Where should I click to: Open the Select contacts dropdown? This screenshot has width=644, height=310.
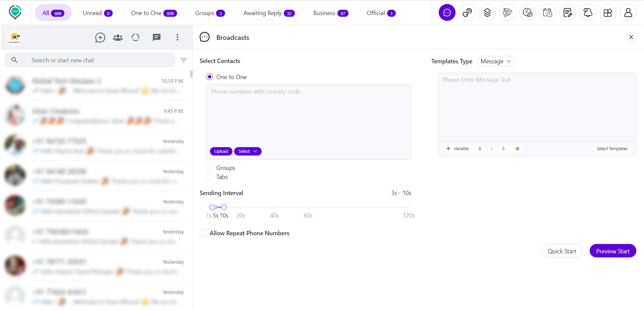(x=248, y=151)
